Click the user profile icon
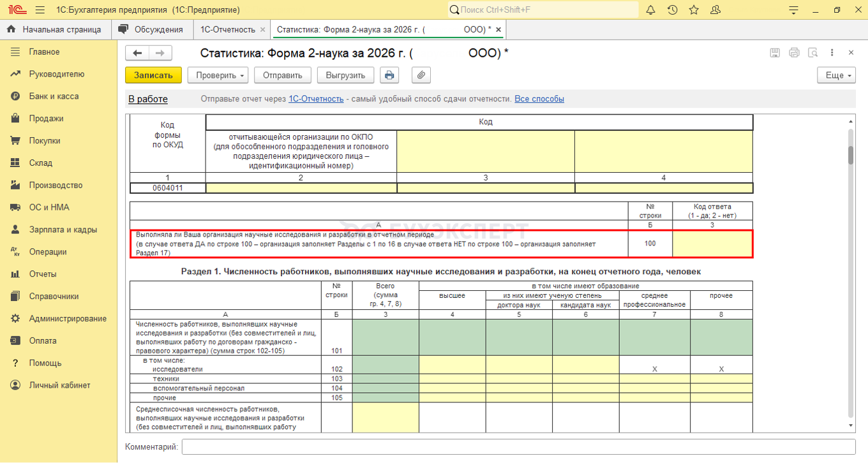The height and width of the screenshot is (463, 868). 715,10
